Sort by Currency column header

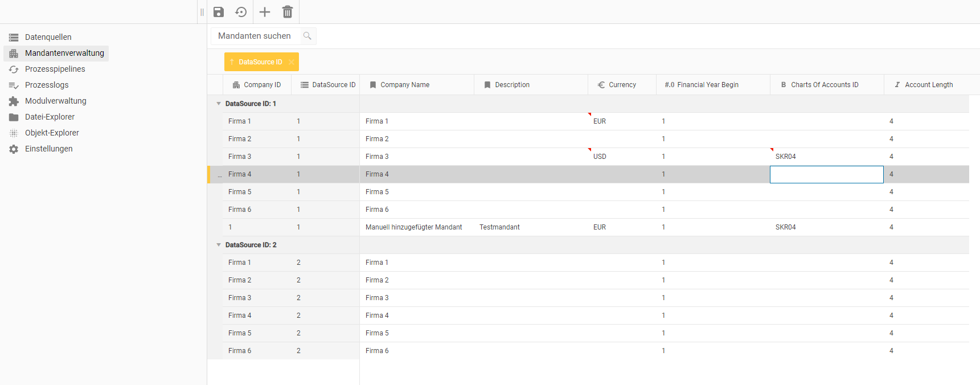coord(622,85)
